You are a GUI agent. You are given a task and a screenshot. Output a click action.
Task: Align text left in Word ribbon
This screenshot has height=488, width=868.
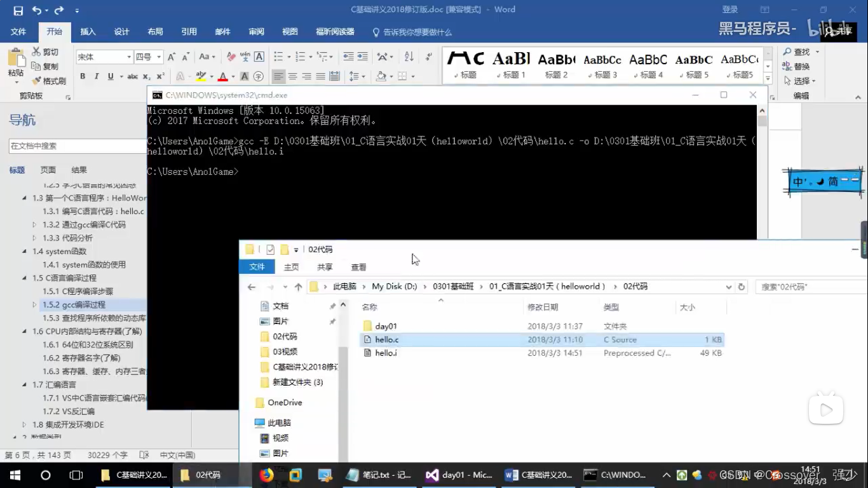click(x=278, y=76)
